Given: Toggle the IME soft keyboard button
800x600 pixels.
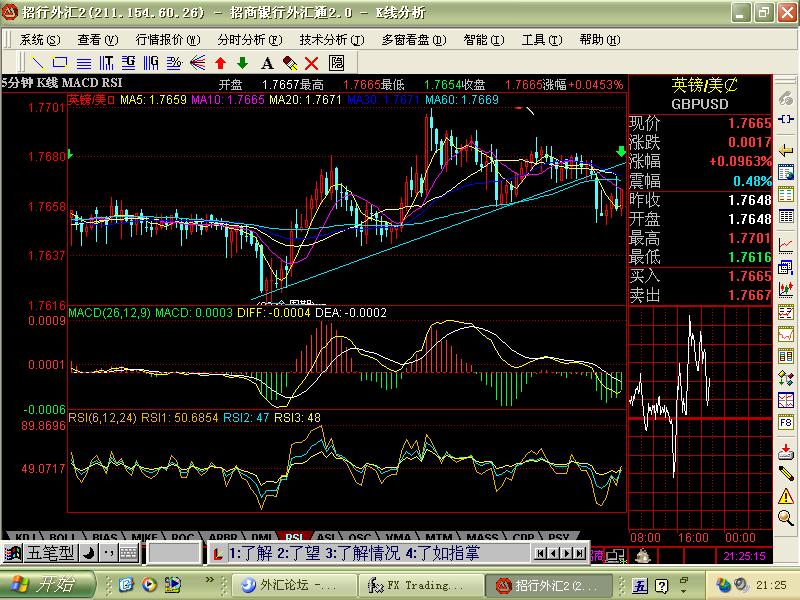Looking at the screenshot, I should click(129, 553).
